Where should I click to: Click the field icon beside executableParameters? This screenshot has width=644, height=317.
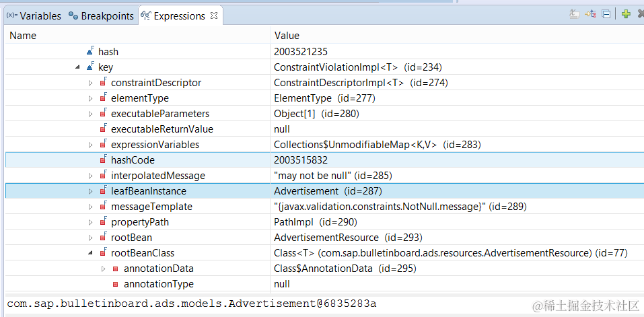(x=104, y=113)
